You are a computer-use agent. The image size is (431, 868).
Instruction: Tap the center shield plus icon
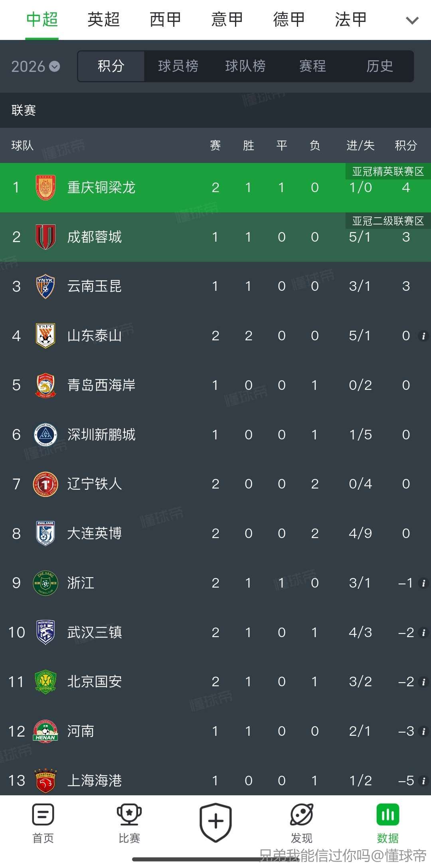pos(215,822)
